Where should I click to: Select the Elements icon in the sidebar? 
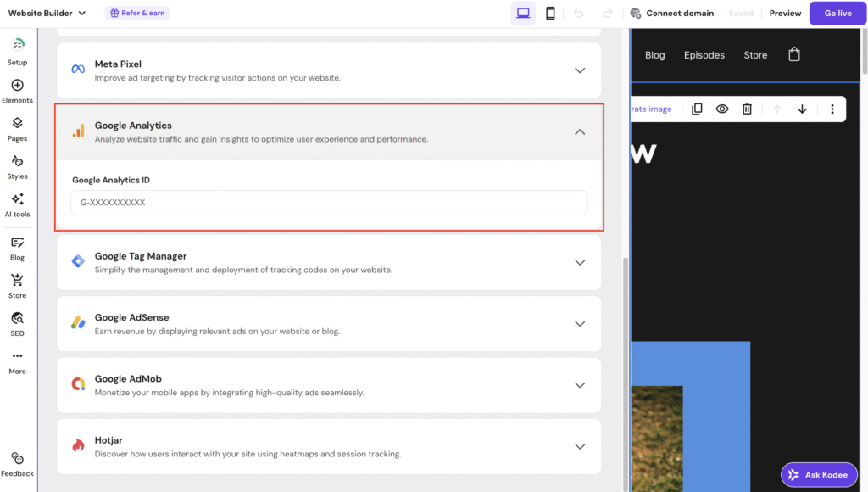coord(17,90)
